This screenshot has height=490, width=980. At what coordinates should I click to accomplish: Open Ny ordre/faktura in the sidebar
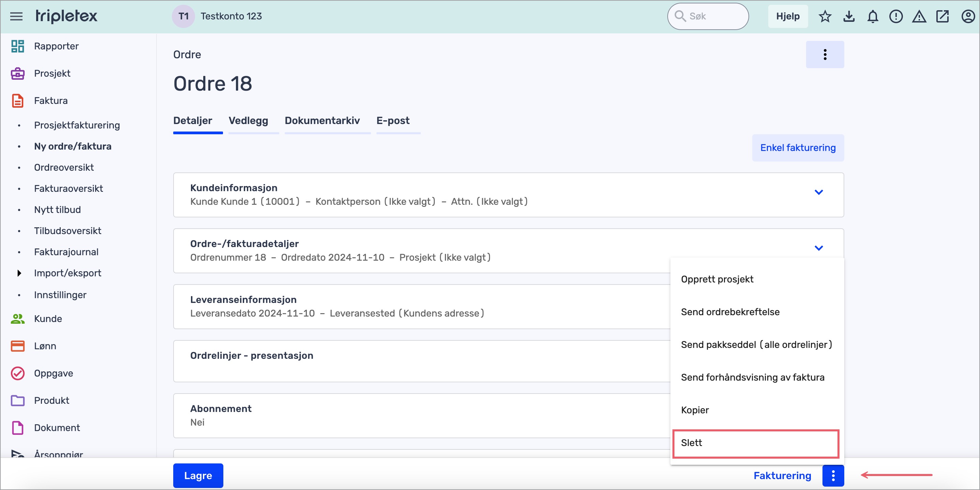coord(73,147)
